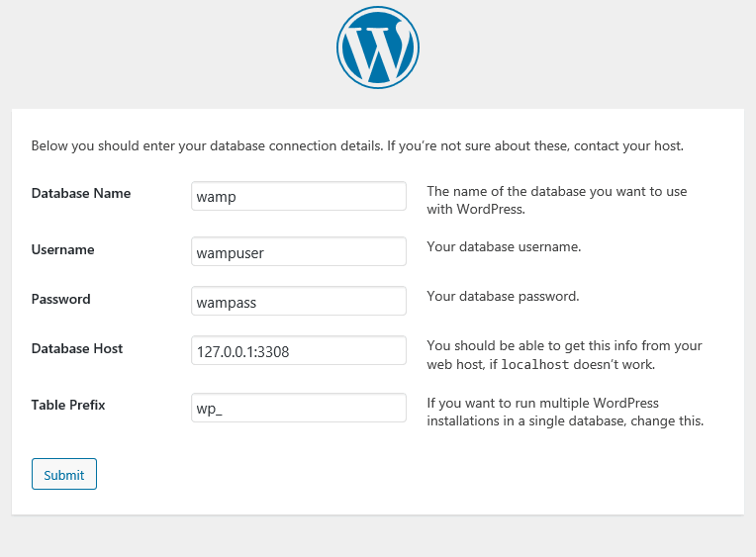Screen dimensions: 756x557
Task: Click the Table Prefix label
Action: tap(68, 405)
